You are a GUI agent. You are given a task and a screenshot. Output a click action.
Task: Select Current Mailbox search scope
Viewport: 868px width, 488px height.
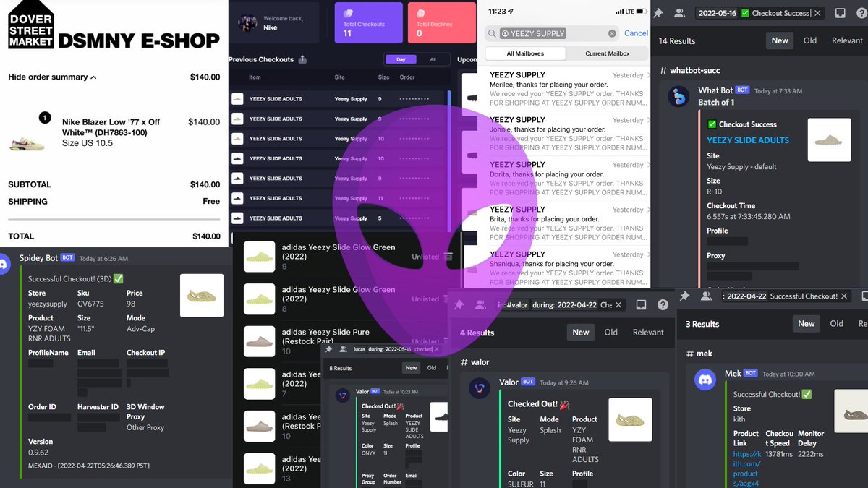pyautogui.click(x=607, y=53)
